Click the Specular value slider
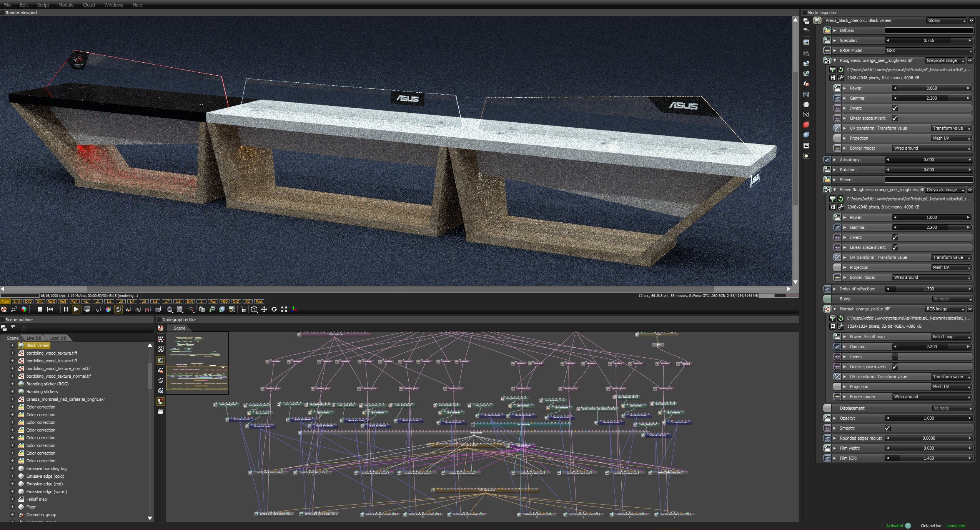This screenshot has width=980, height=530. point(928,40)
